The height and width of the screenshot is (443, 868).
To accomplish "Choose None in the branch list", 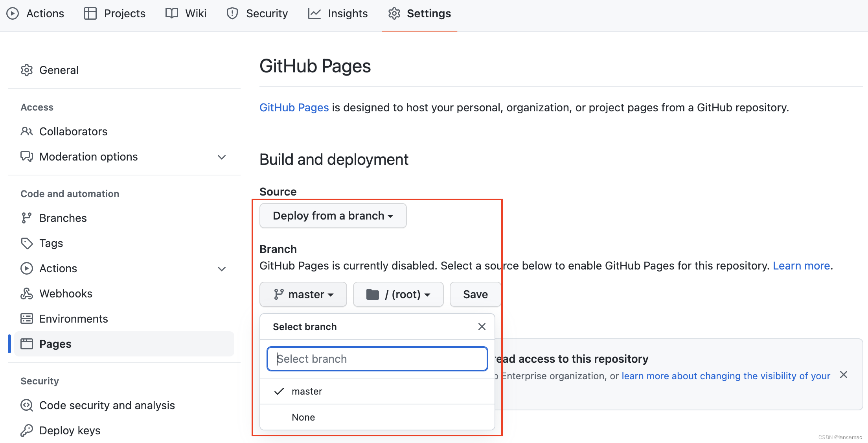I will tap(303, 417).
